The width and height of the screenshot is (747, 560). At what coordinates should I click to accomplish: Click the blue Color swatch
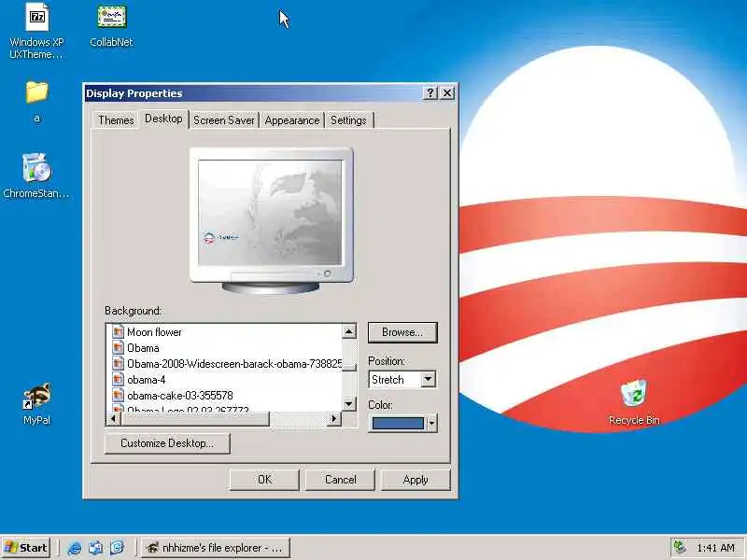tap(398, 423)
